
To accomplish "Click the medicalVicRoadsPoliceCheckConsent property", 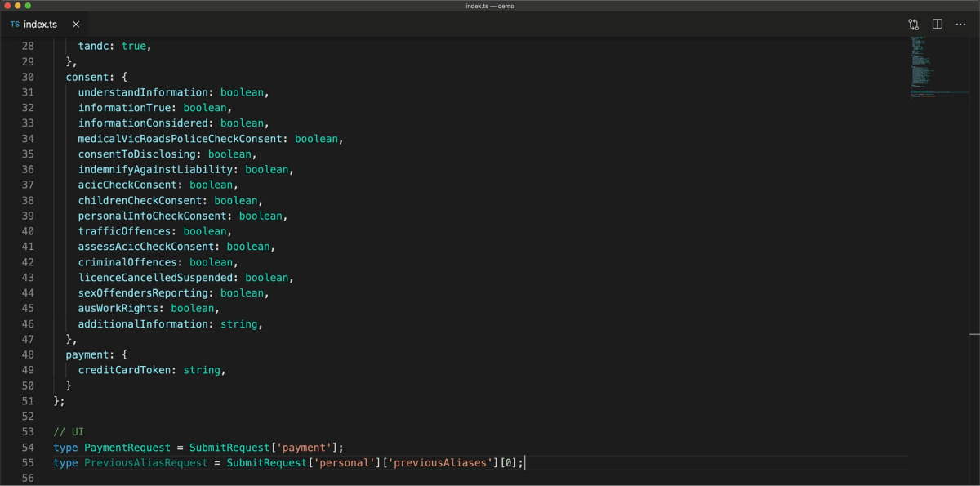I will (x=183, y=139).
